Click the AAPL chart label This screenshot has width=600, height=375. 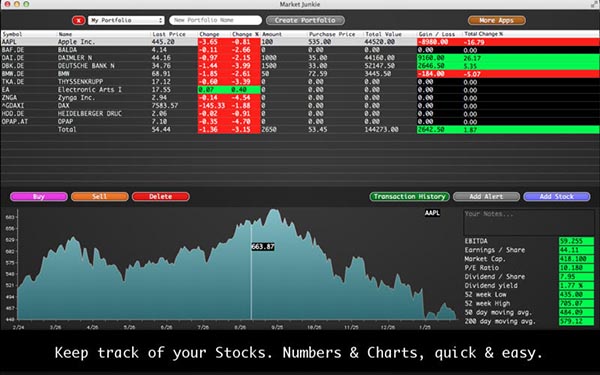(x=432, y=213)
